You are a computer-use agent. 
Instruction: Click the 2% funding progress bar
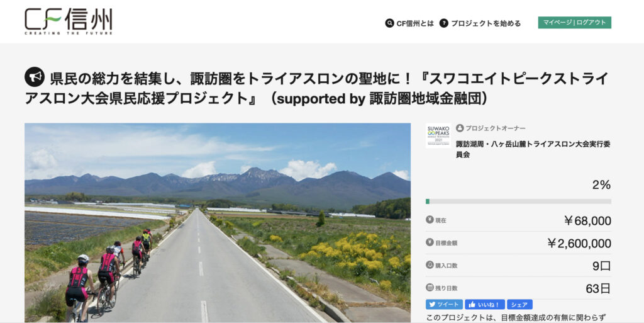[x=518, y=201]
